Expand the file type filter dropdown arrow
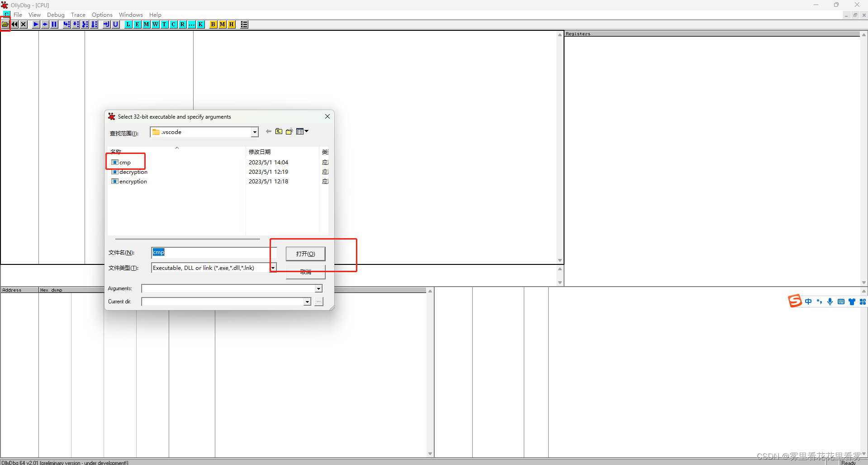 tap(273, 268)
